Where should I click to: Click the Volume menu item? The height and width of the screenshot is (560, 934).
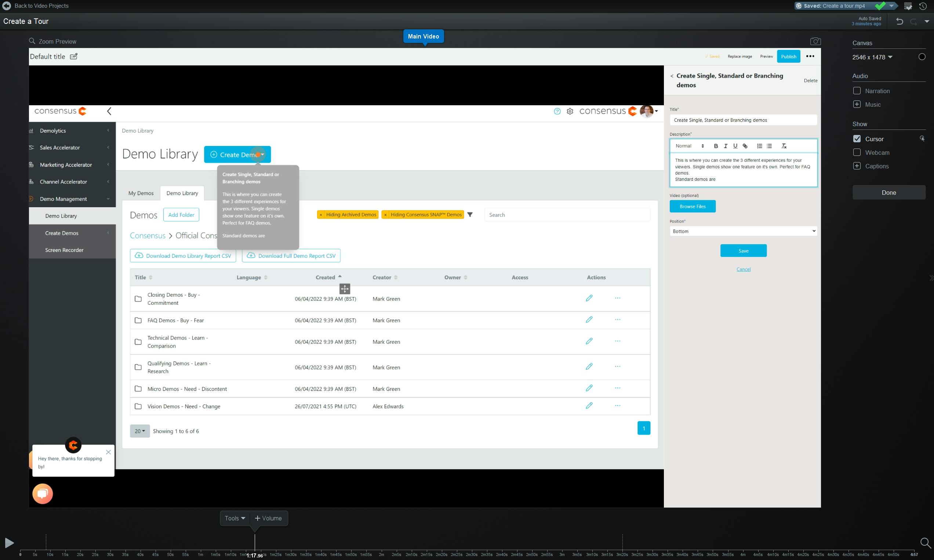[x=268, y=518]
